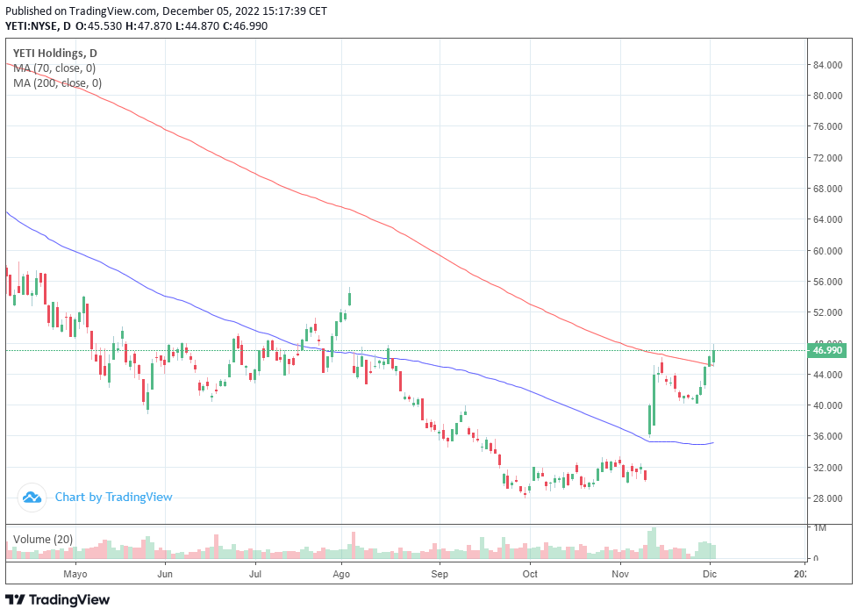Click the 52.000 price axis label

[827, 312]
